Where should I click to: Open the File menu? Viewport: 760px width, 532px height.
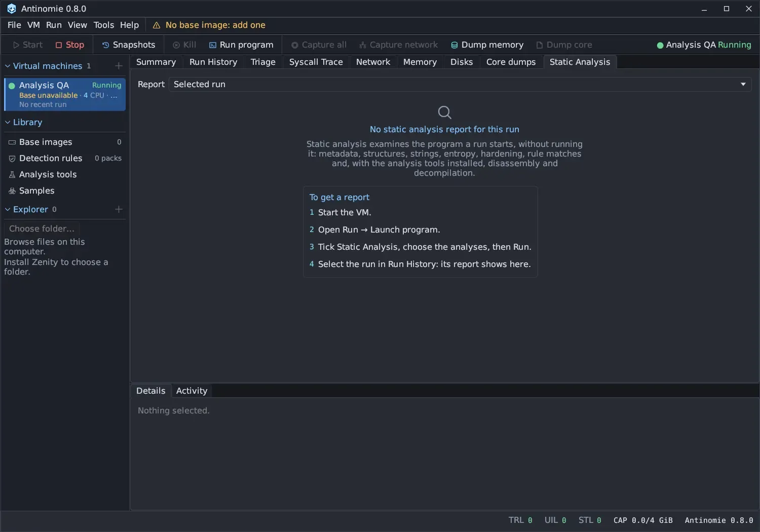(x=14, y=25)
